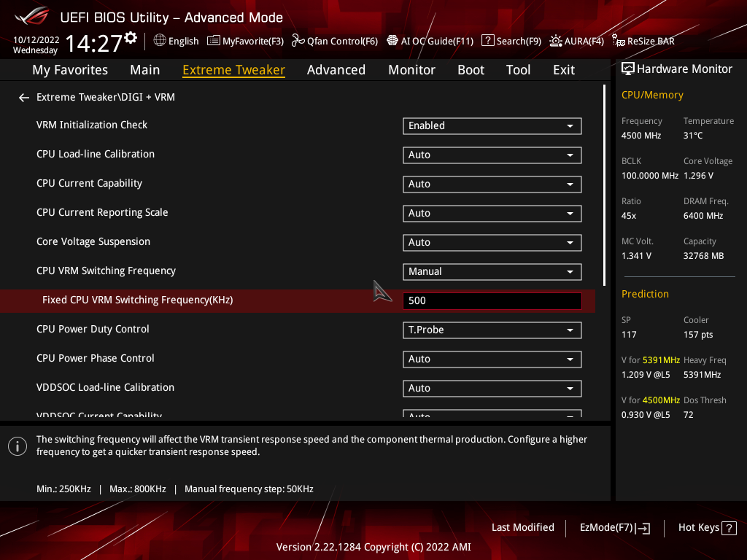The width and height of the screenshot is (747, 560).
Task: Click the CPU/Memory section heading
Action: (652, 96)
